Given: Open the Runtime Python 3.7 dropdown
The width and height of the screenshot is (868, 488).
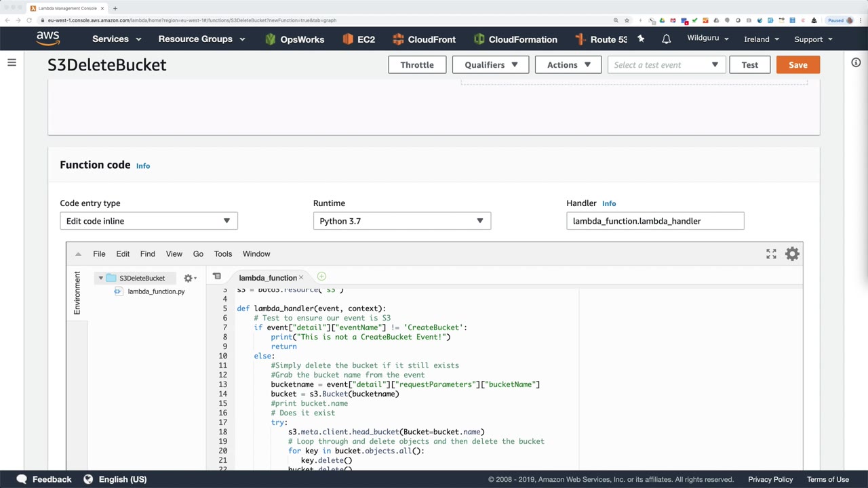Looking at the screenshot, I should pyautogui.click(x=401, y=221).
